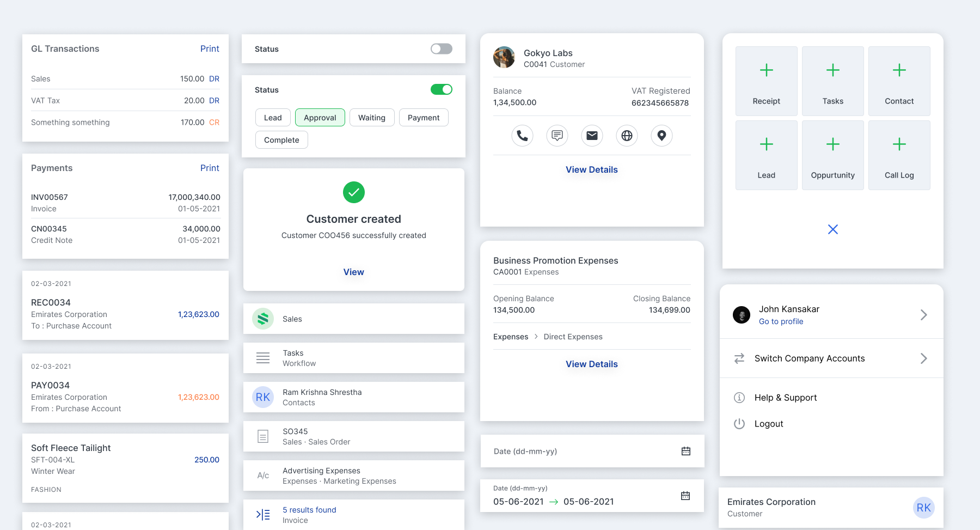Add a new Call Log tile

coord(899,155)
